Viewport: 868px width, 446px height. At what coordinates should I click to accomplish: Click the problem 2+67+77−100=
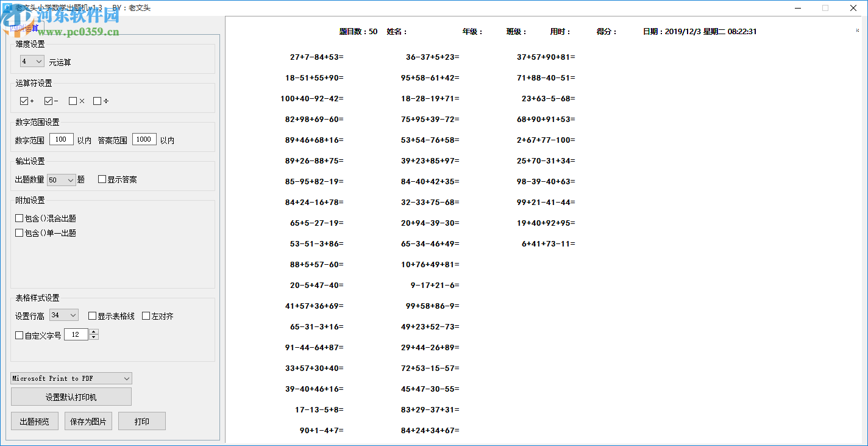coord(546,140)
